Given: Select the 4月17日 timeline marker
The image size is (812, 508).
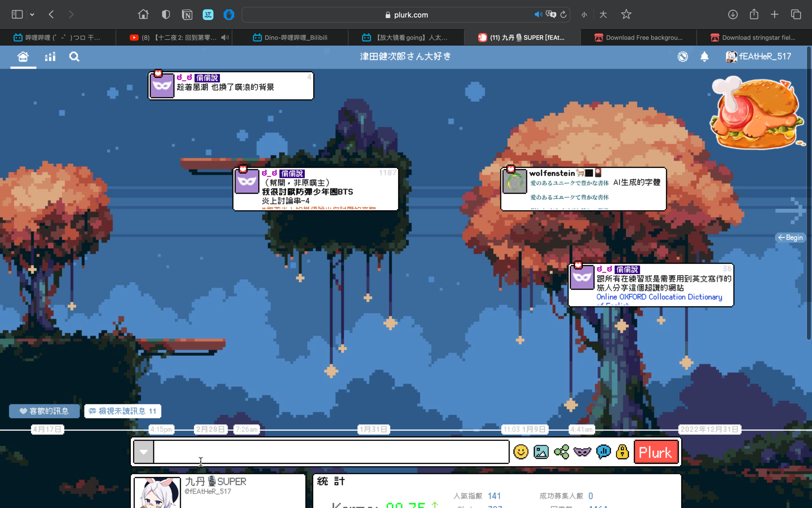Looking at the screenshot, I should 48,429.
